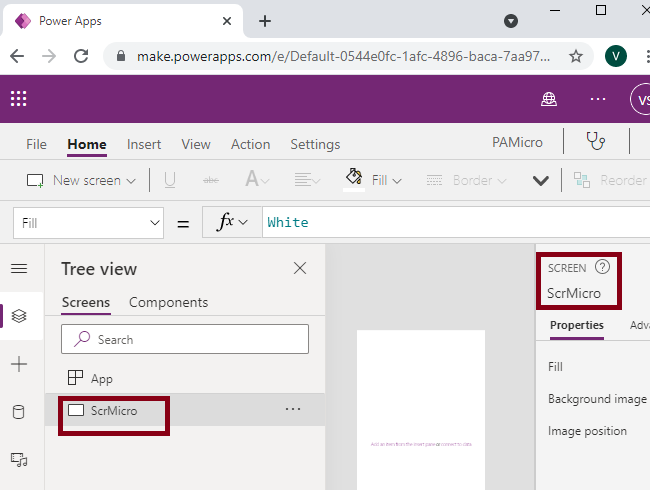Go back in browser
Viewport: 650px width, 492px height.
pyautogui.click(x=17, y=56)
